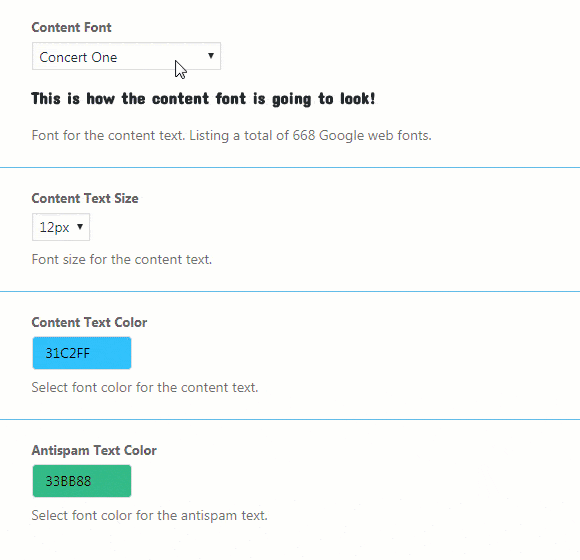Click the 31C2FF hex value text
This screenshot has width=580, height=560.
point(68,353)
